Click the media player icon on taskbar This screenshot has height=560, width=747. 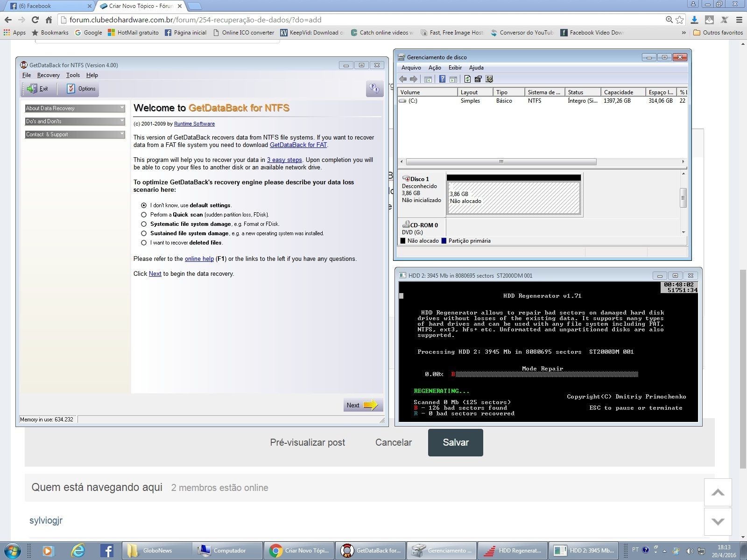(x=48, y=551)
